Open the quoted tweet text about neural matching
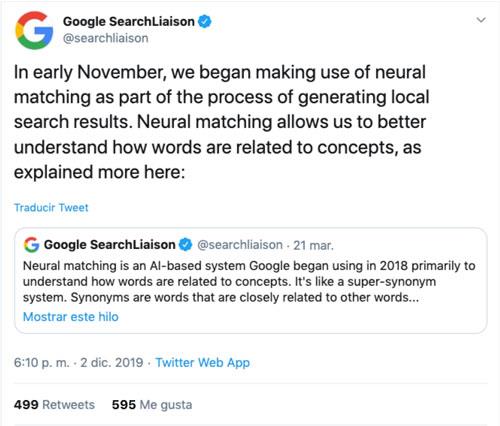 pyautogui.click(x=249, y=282)
